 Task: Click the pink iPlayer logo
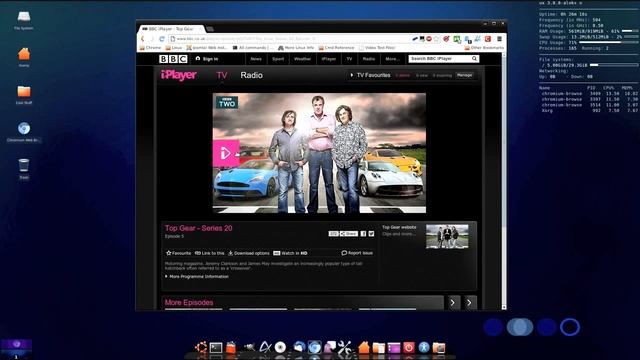[x=179, y=75]
